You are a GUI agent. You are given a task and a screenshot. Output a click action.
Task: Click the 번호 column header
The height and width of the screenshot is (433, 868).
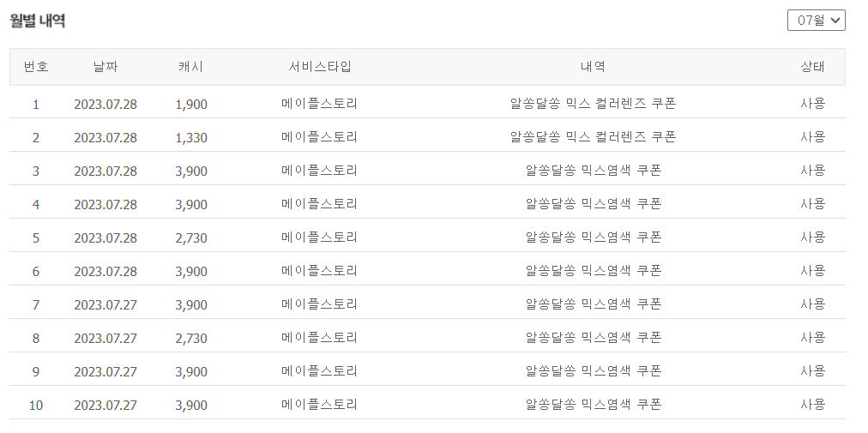[x=36, y=67]
